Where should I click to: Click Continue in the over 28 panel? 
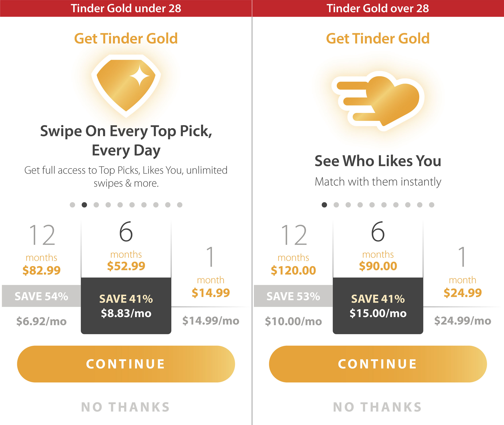coord(378,364)
